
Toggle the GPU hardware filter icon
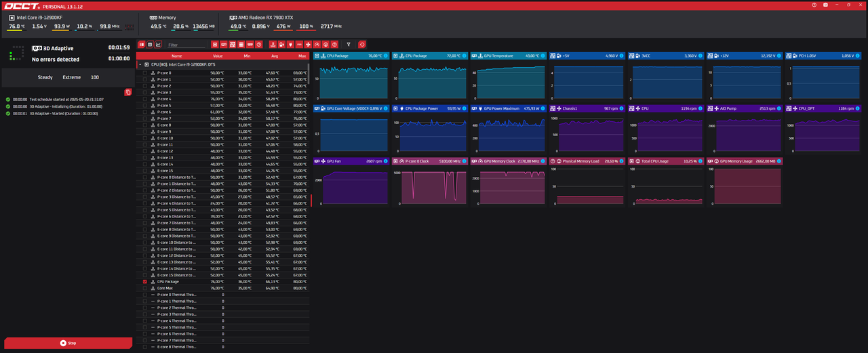coord(224,45)
